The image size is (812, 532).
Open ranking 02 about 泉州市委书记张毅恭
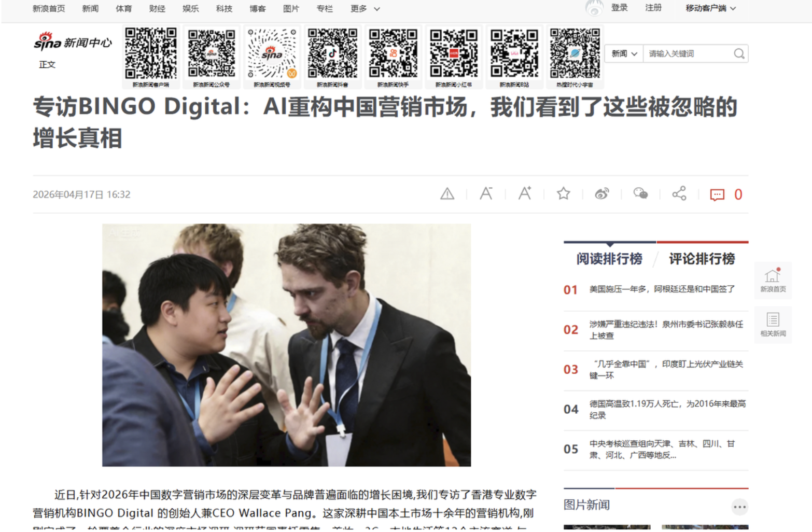tap(666, 330)
